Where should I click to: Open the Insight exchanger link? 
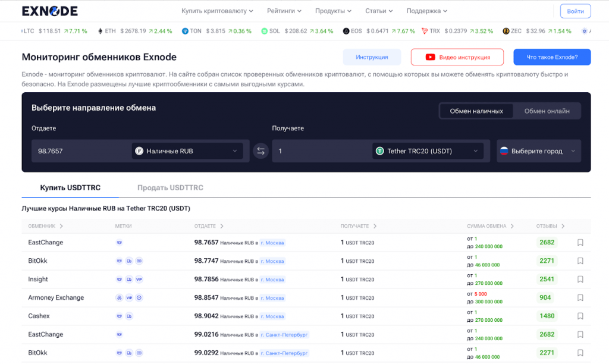pyautogui.click(x=37, y=280)
